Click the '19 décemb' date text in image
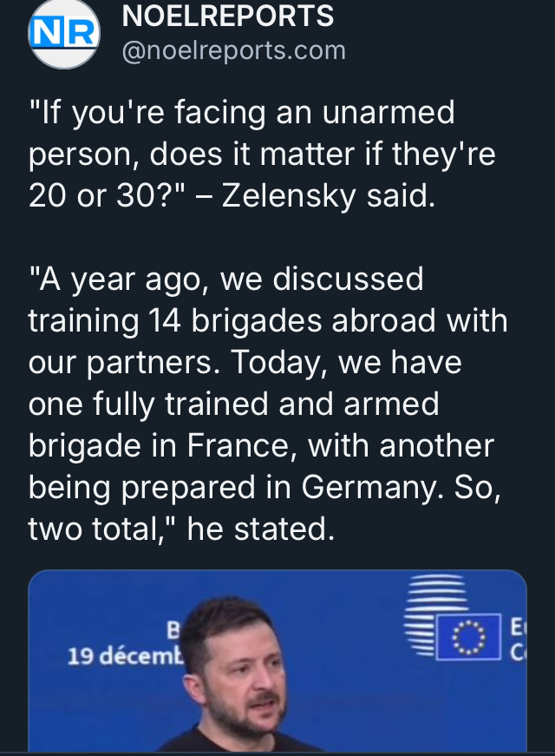The width and height of the screenshot is (555, 756). (125, 656)
